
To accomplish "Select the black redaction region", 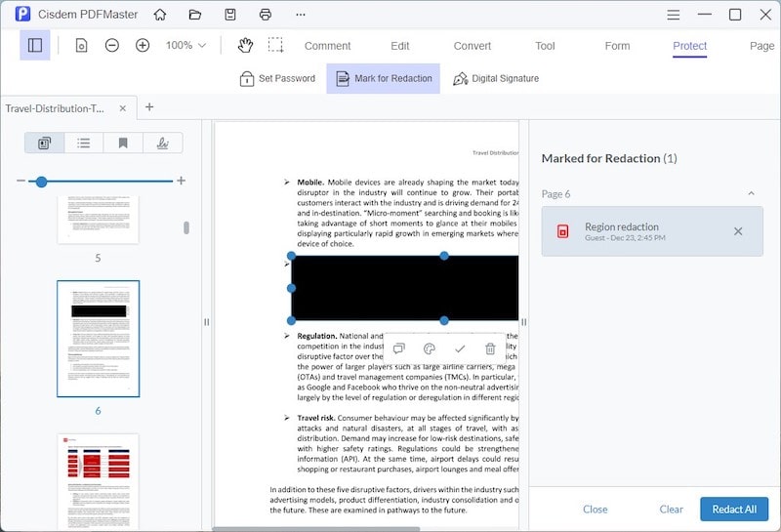I will pyautogui.click(x=405, y=288).
